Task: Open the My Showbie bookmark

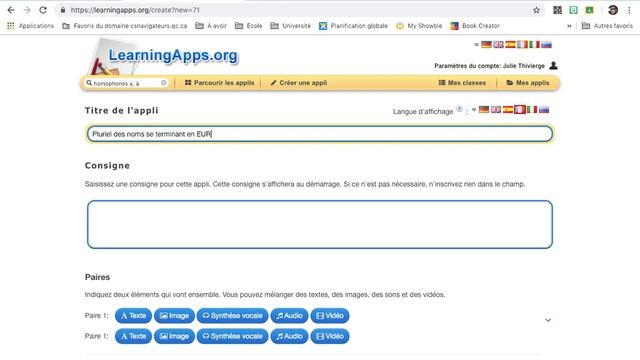Action: click(419, 26)
